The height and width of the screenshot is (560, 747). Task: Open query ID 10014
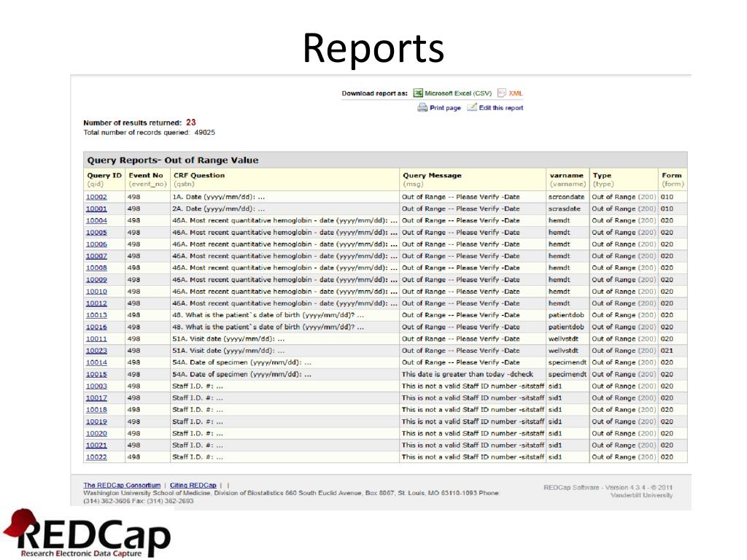[96, 362]
